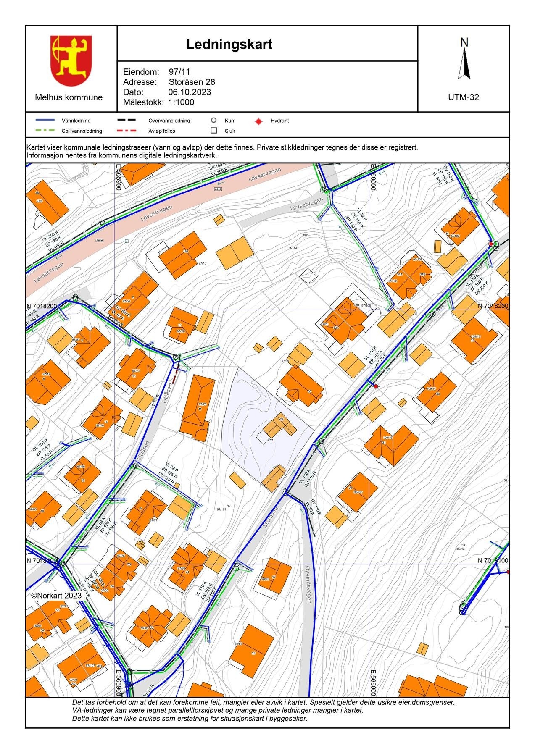Click the '97/10' parcel label

(202, 263)
